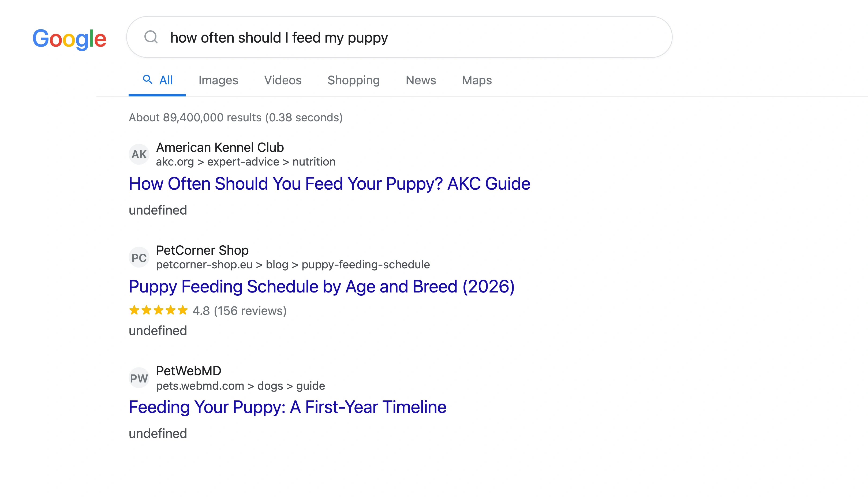Open the Shopping results

tap(353, 80)
